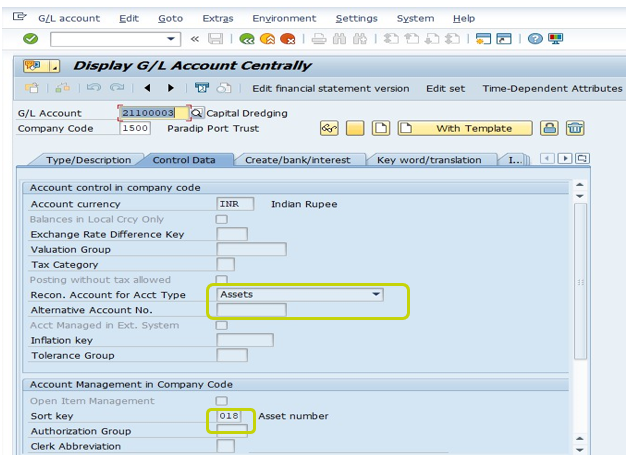Click the Tolerance Group field
Screen dimensions: 632x460
[232, 355]
